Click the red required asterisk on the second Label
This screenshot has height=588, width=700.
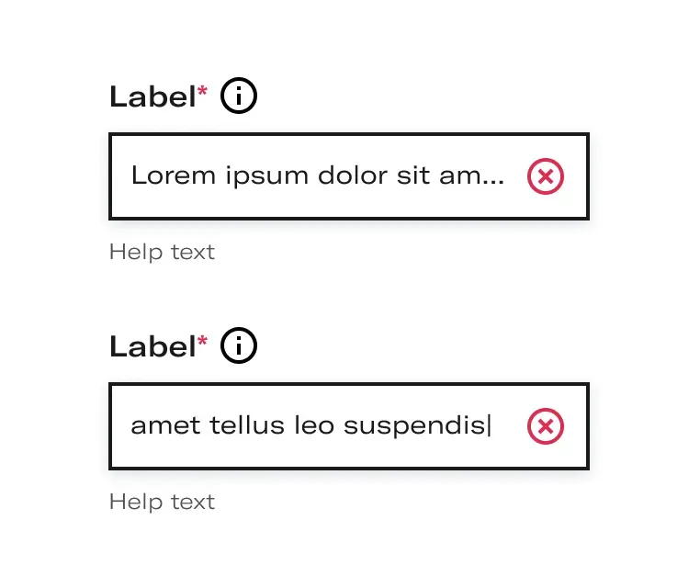click(202, 341)
